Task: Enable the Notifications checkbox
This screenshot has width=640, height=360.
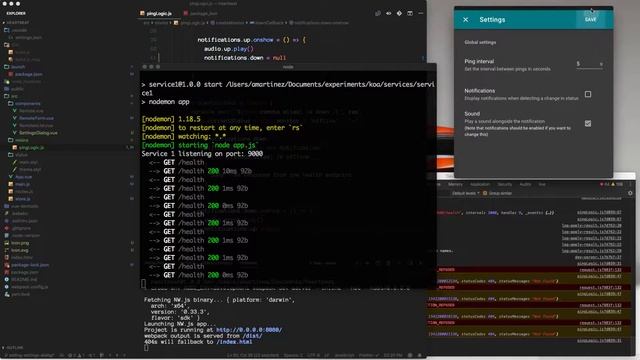Action: (588, 94)
